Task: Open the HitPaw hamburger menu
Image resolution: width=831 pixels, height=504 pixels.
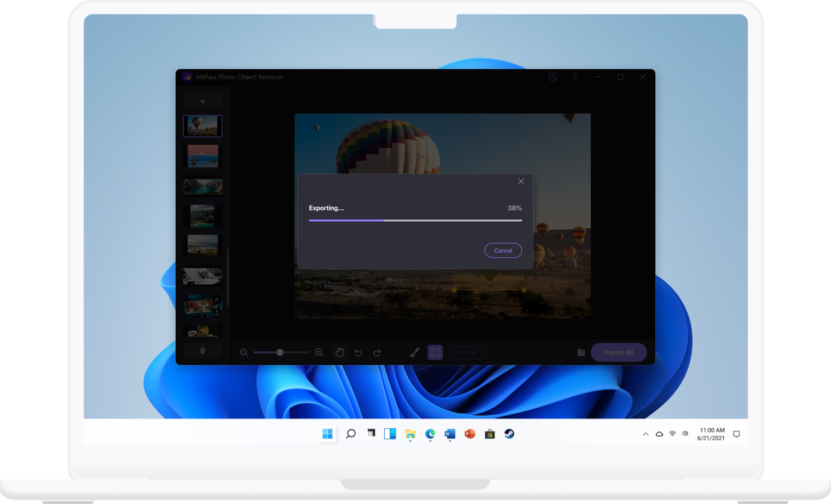Action: click(575, 77)
